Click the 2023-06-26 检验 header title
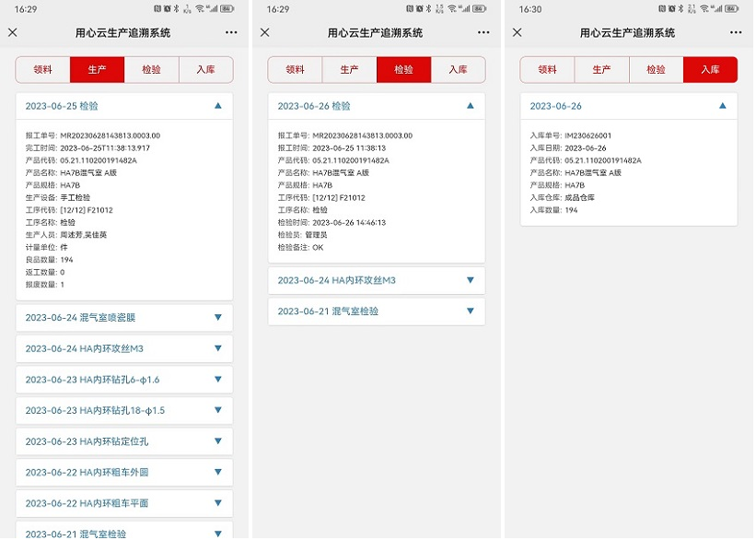 tap(314, 106)
